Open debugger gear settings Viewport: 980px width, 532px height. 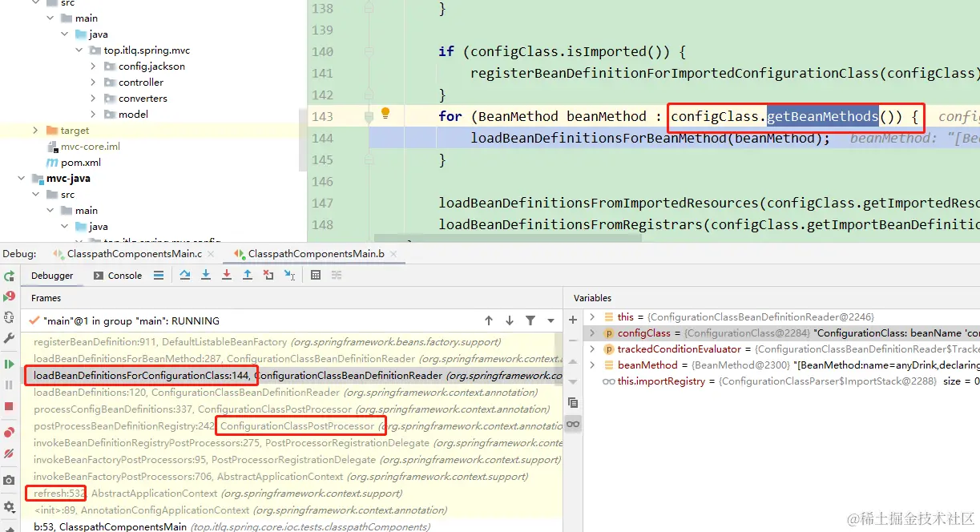click(9, 506)
